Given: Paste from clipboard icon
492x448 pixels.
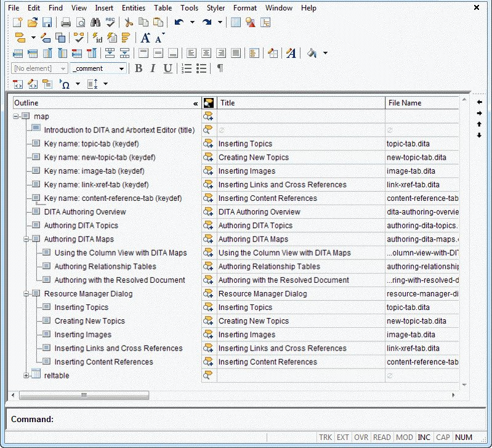Looking at the screenshot, I should click(x=158, y=22).
